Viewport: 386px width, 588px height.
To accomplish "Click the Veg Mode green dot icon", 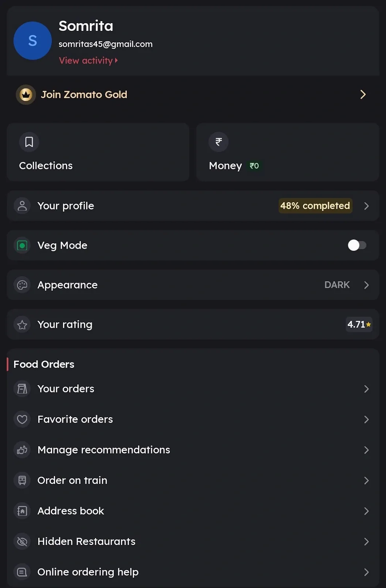I will point(22,245).
